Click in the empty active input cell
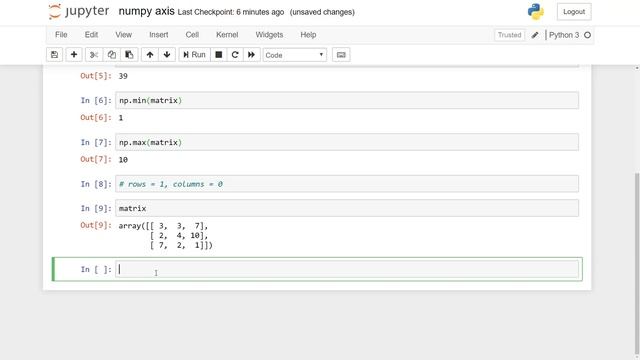 pos(347,269)
